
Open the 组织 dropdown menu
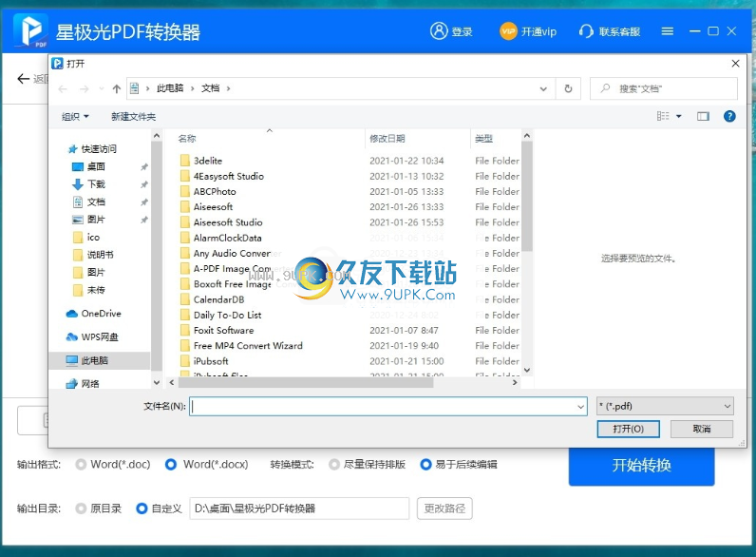(x=75, y=116)
